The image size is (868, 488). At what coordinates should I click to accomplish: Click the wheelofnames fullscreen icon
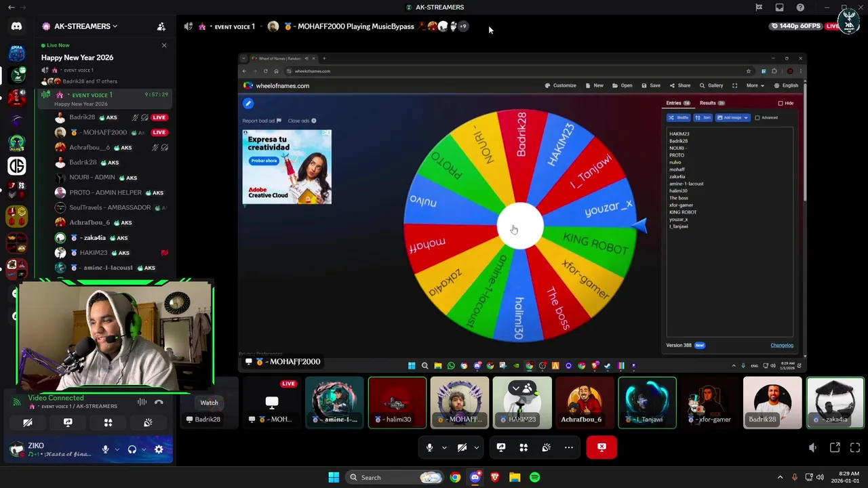(x=734, y=85)
